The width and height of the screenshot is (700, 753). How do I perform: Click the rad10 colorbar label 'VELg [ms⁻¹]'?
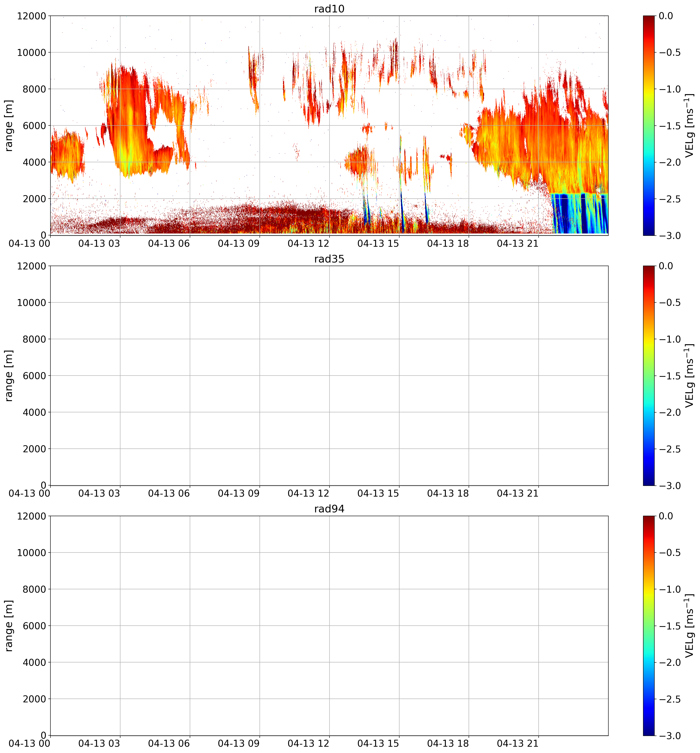tap(690, 125)
